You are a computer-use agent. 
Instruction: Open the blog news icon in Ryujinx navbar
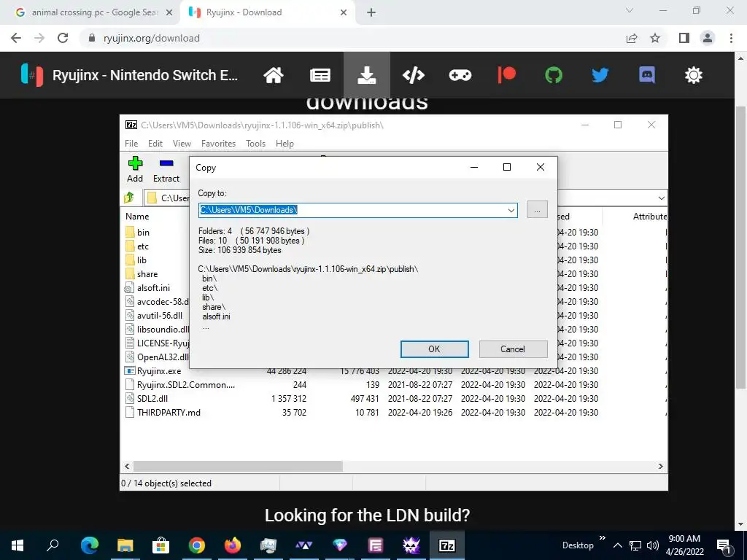click(320, 75)
